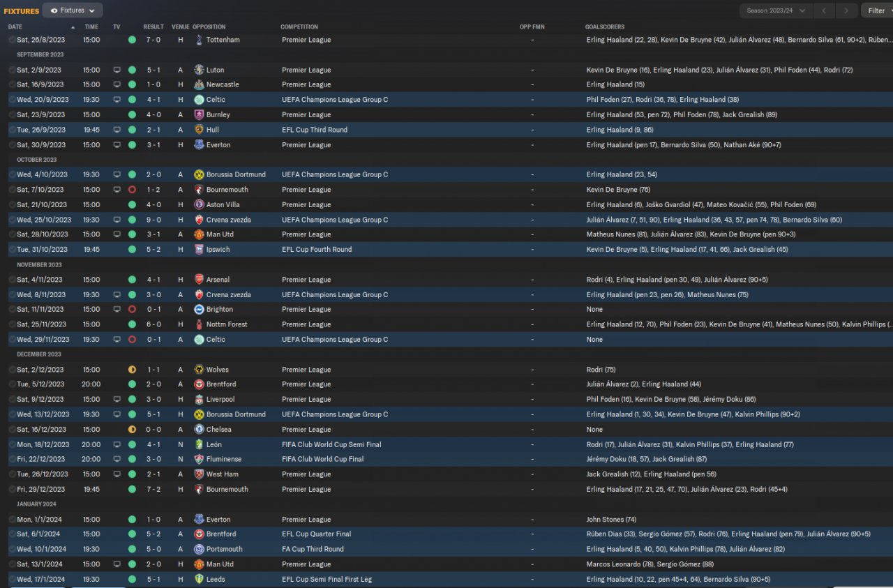Open FIFA Club World Cup Semi Final link
Screen dimensions: 893x588
pyautogui.click(x=331, y=444)
